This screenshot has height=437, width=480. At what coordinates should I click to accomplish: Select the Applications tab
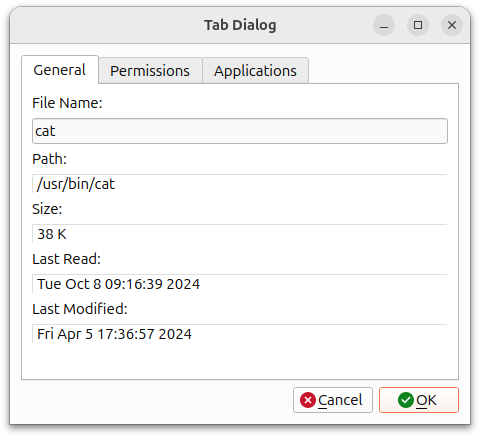click(255, 71)
